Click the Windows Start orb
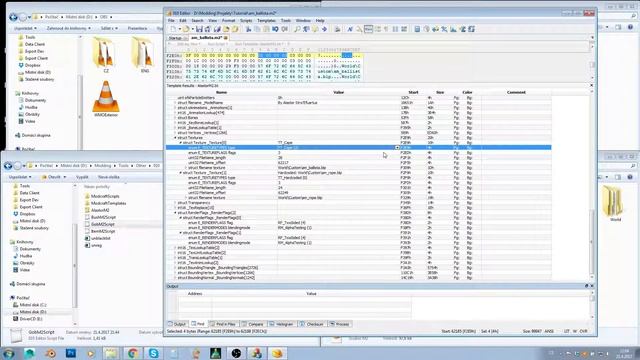640x360 pixels. pyautogui.click(x=9, y=353)
